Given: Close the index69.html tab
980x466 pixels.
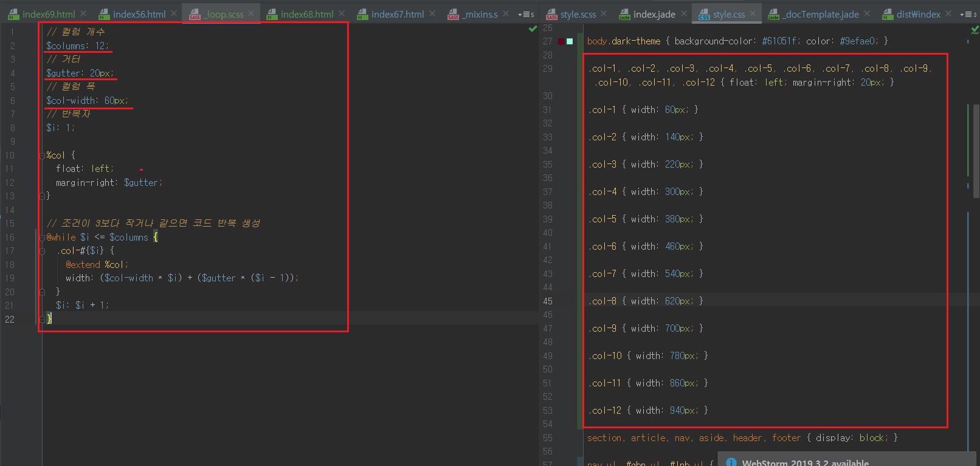Looking at the screenshot, I should [83, 13].
